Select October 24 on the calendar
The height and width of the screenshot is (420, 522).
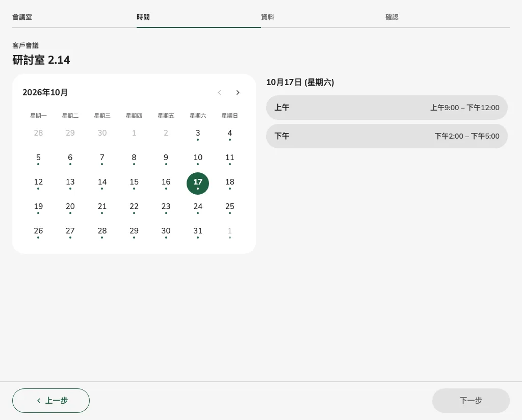[198, 207]
